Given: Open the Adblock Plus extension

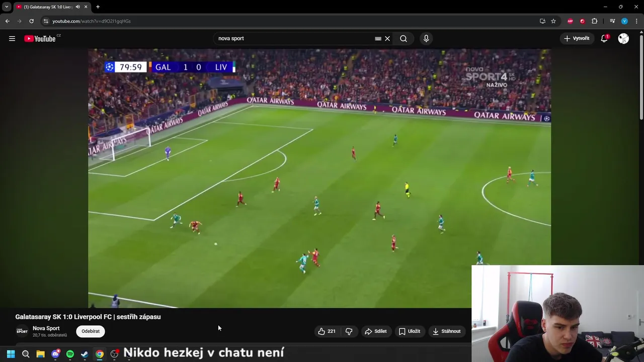Looking at the screenshot, I should pos(570,21).
